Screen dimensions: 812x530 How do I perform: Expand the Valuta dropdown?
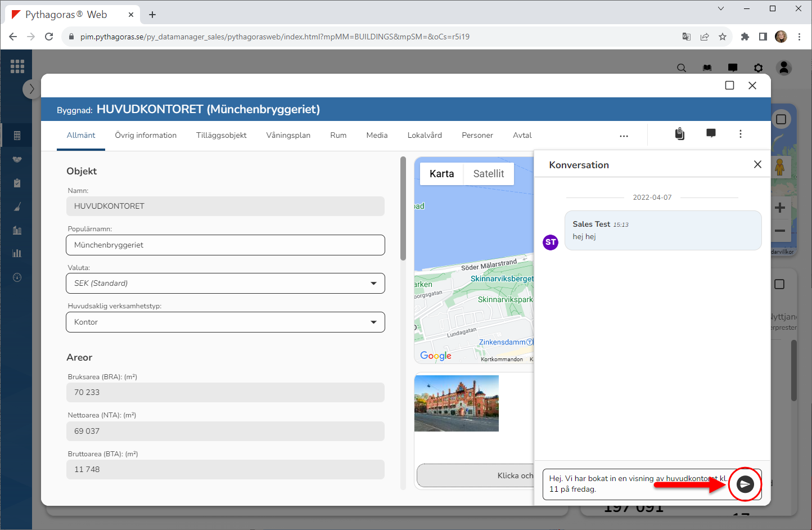click(373, 284)
